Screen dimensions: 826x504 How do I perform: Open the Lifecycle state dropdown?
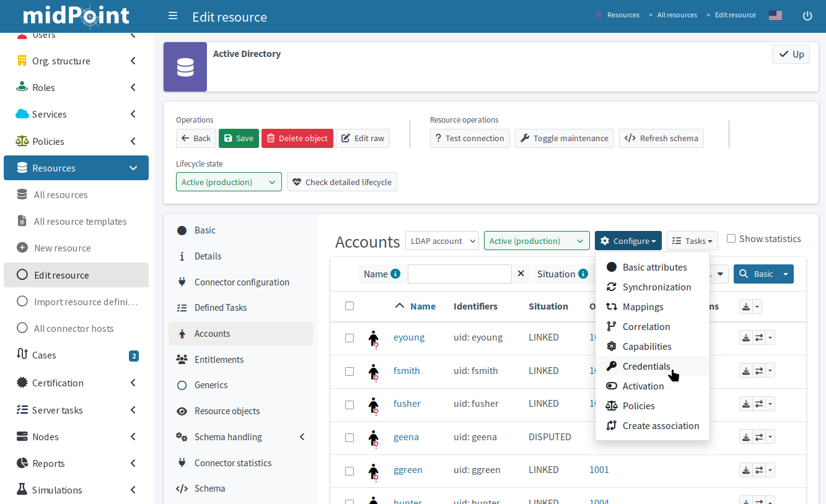[229, 182]
